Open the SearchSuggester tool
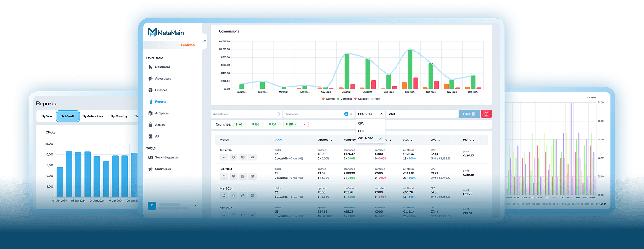Viewport: 644px width, 249px height. [x=166, y=157]
